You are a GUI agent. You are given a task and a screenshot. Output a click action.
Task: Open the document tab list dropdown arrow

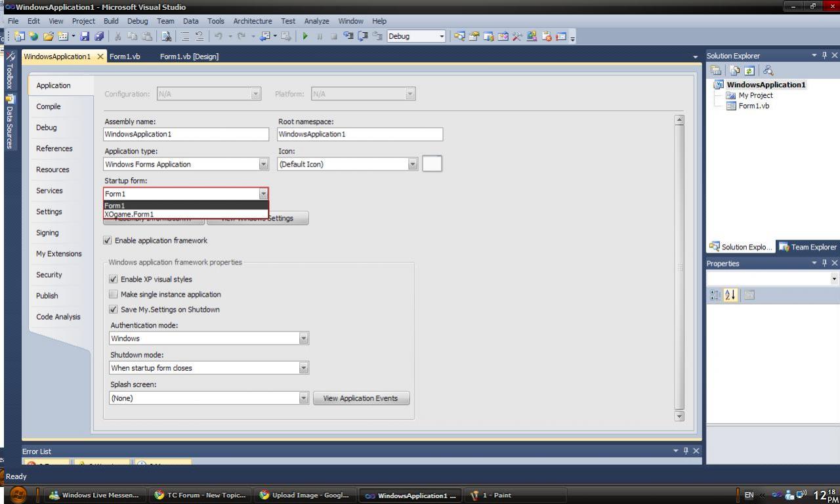[x=696, y=57]
